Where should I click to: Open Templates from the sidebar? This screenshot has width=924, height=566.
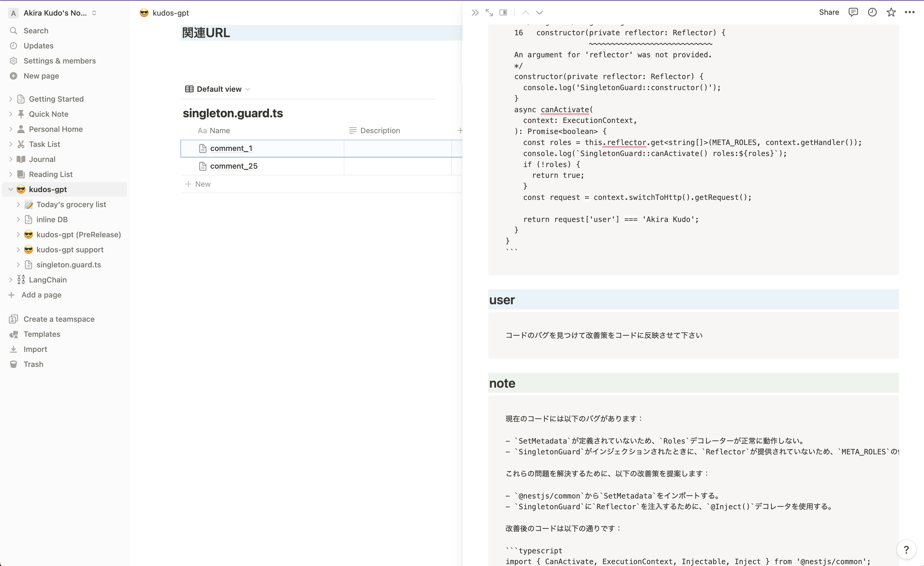click(42, 334)
